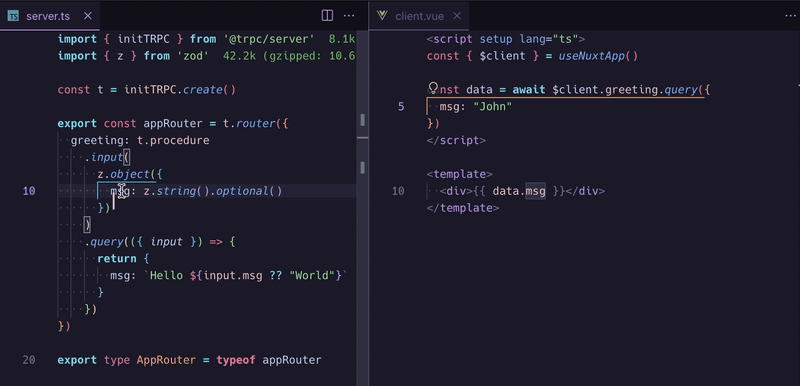Image resolution: width=800 pixels, height=386 pixels.
Task: Click the .input( method call
Action: coord(108,157)
